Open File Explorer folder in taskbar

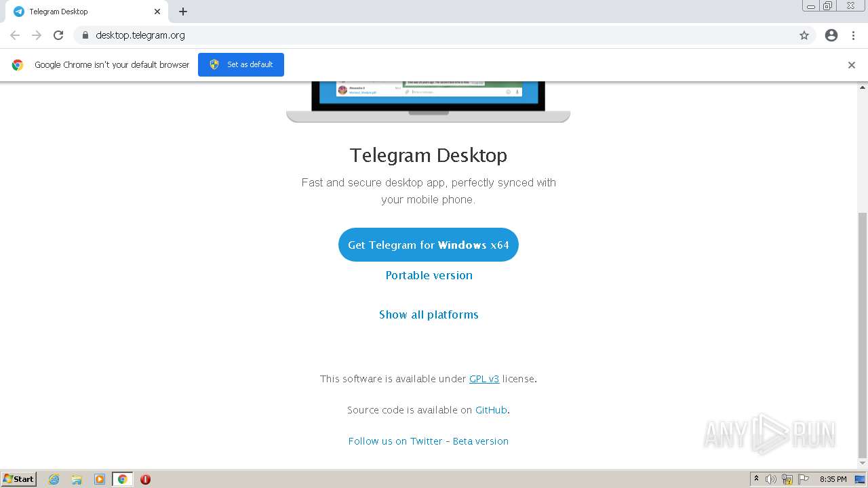click(x=77, y=479)
